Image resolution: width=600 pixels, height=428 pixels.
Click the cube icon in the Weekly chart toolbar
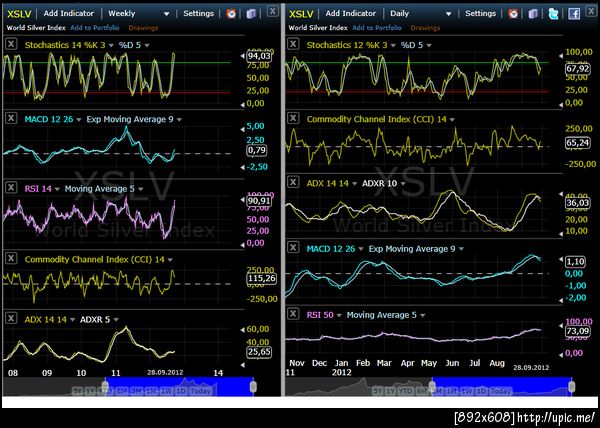tap(251, 14)
